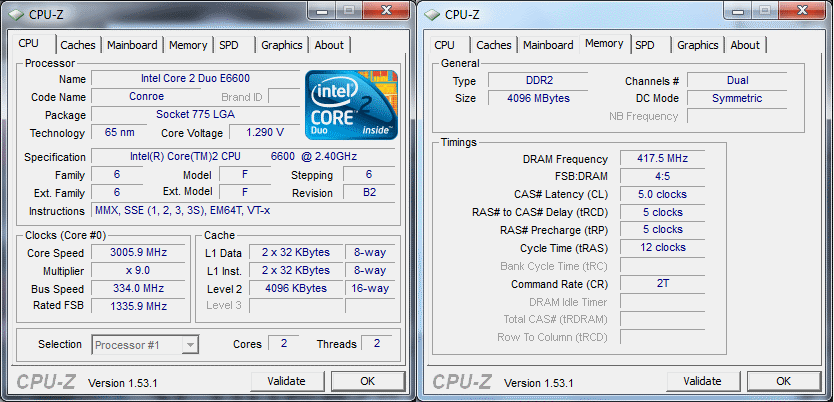Go to Graphics tab in right window
Screen dimensions: 834x402
pyautogui.click(x=697, y=45)
